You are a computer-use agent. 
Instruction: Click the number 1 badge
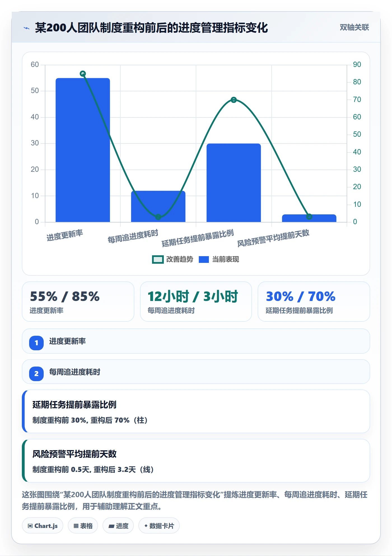(x=36, y=343)
